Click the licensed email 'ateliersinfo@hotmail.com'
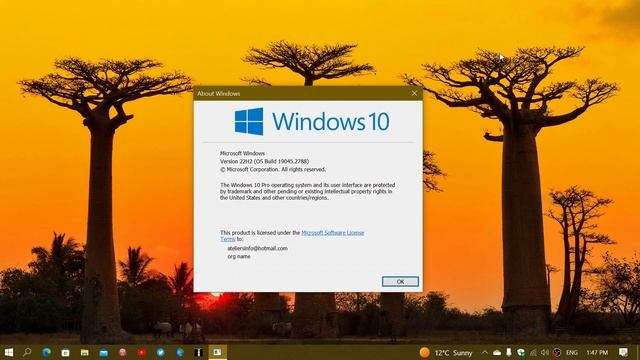The image size is (640, 360). click(x=258, y=248)
